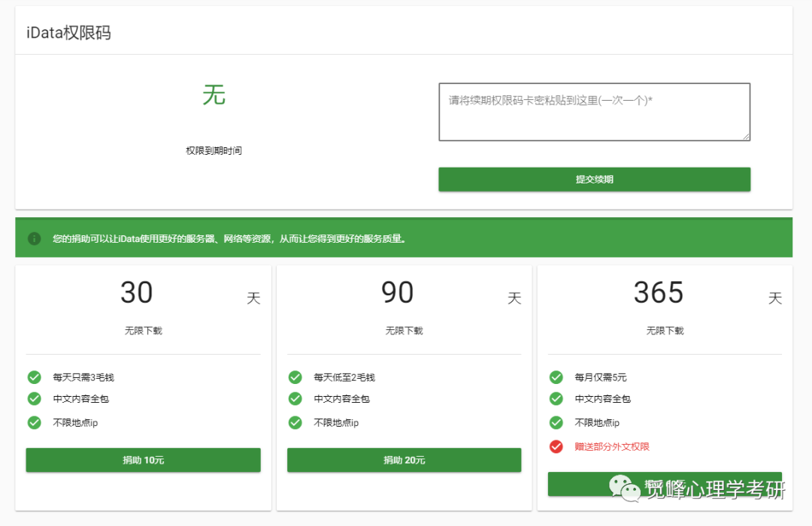812x526 pixels.
Task: Click the 提交续期 submit button
Action: (594, 179)
